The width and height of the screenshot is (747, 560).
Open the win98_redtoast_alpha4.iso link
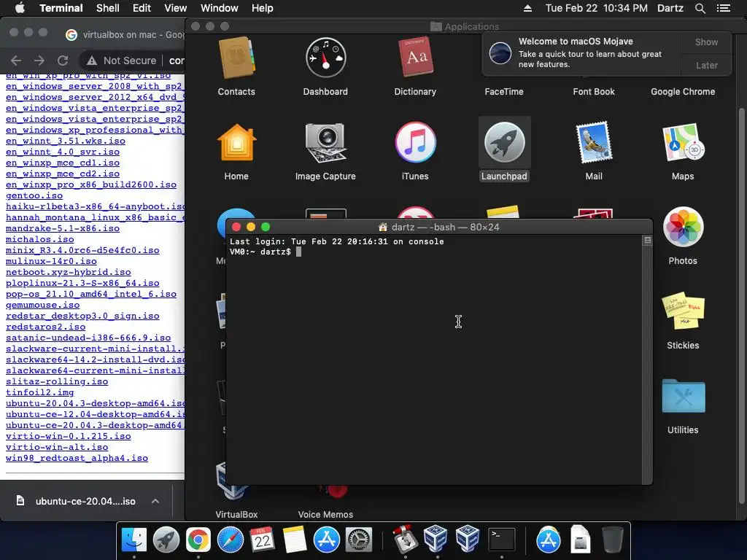click(77, 458)
